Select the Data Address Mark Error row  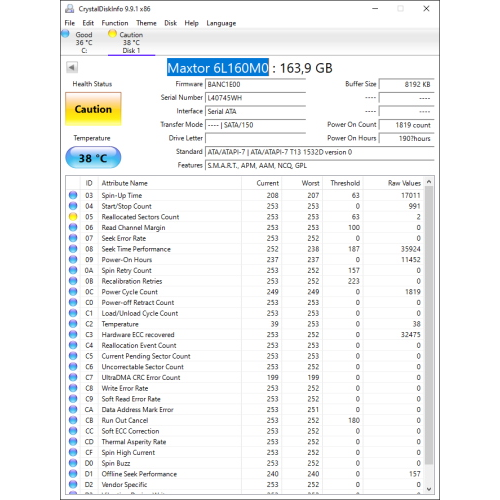(x=245, y=410)
